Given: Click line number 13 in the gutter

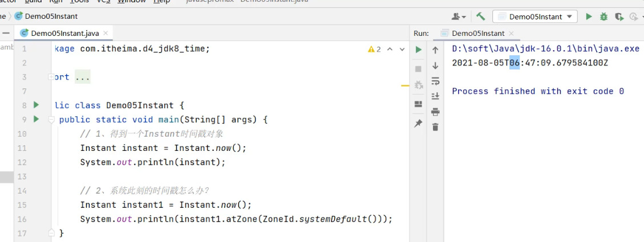Looking at the screenshot, I should tap(22, 177).
